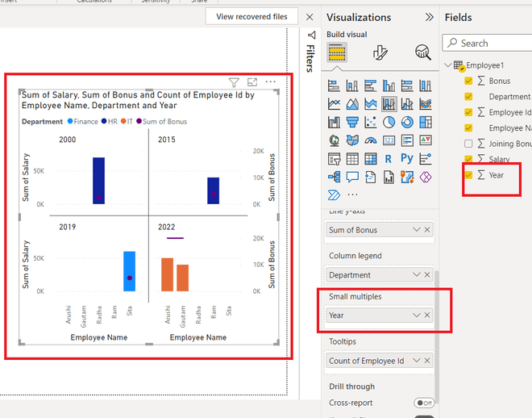Insert the Card (123) visual

tap(389, 140)
